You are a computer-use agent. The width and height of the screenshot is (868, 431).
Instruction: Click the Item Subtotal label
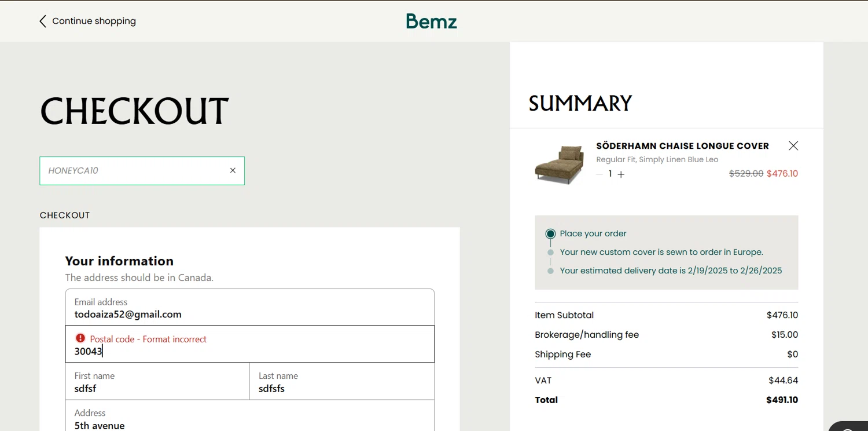tap(564, 315)
